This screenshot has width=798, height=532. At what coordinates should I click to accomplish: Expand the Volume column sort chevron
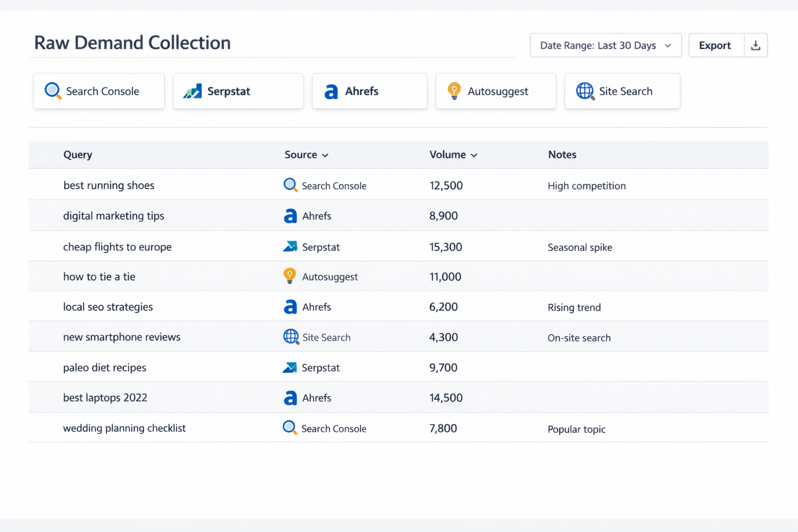coord(474,155)
